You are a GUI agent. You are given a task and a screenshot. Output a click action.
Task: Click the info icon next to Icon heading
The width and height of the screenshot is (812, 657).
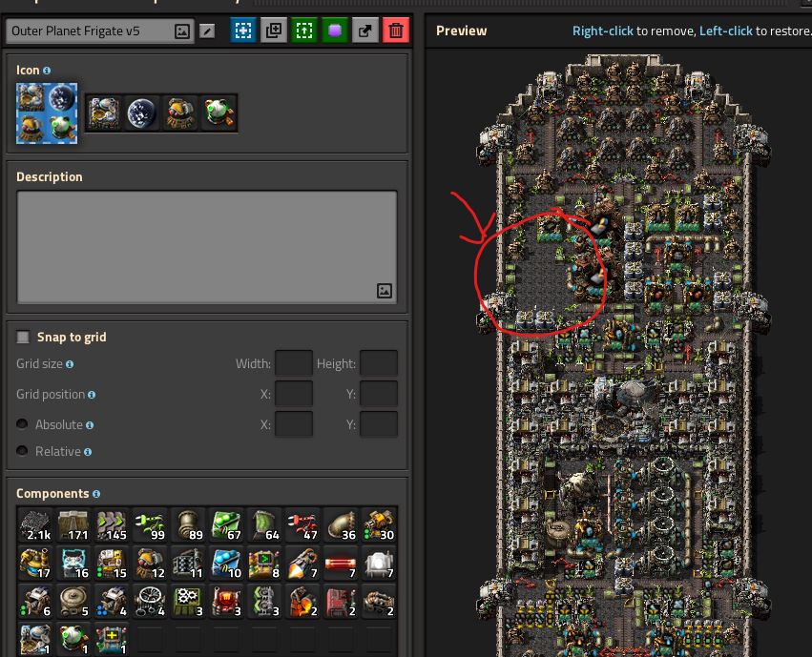coord(47,71)
